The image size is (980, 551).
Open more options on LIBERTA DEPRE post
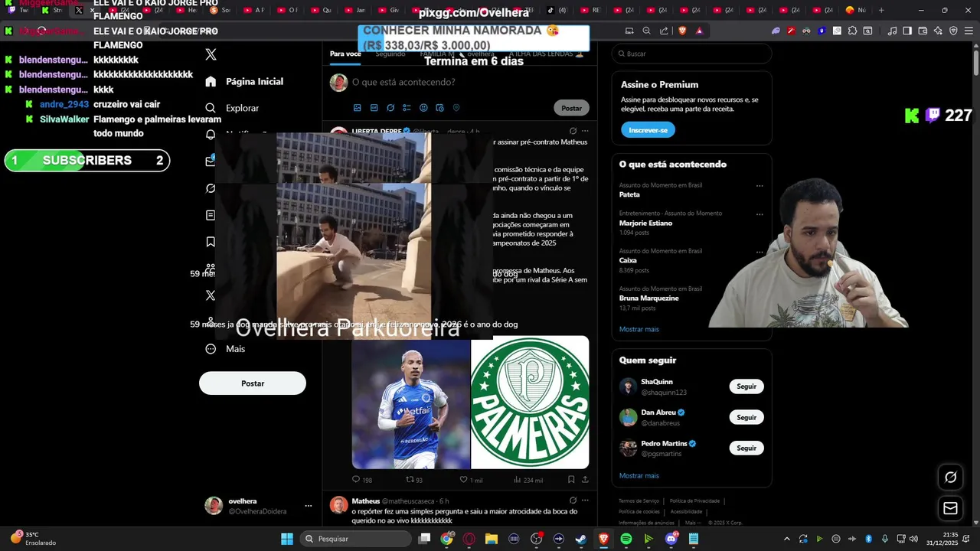coord(585,131)
